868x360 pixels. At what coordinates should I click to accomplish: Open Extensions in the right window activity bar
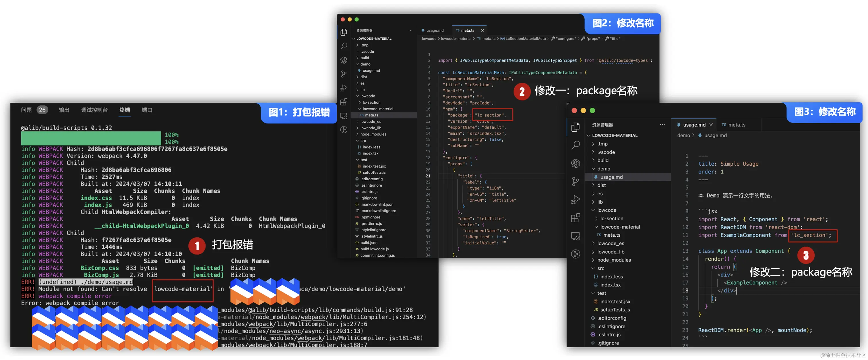tap(576, 218)
